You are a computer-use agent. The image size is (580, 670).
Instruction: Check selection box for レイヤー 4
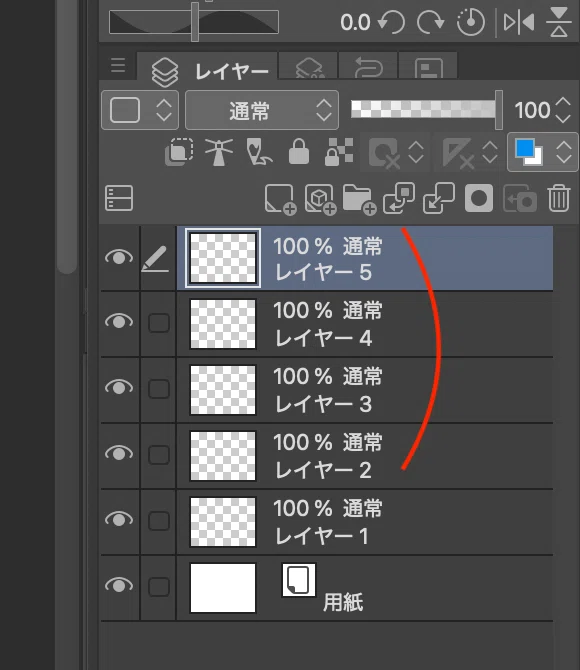point(159,323)
